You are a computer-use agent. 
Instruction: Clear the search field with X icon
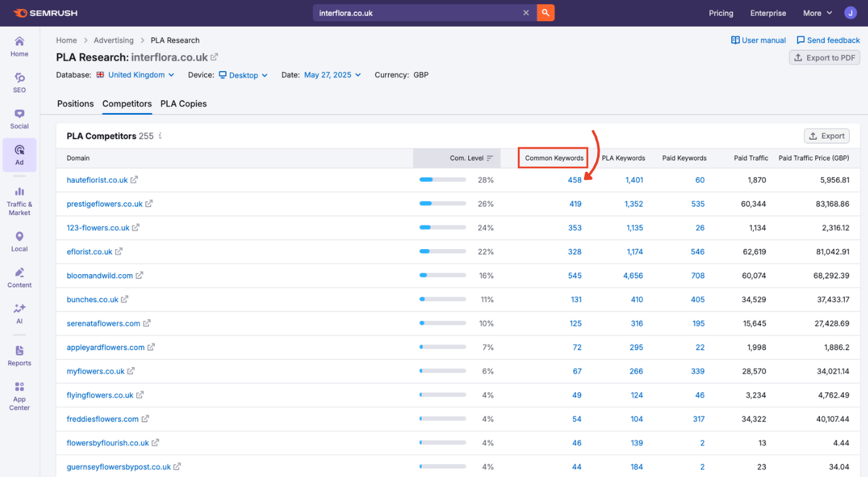coord(526,13)
